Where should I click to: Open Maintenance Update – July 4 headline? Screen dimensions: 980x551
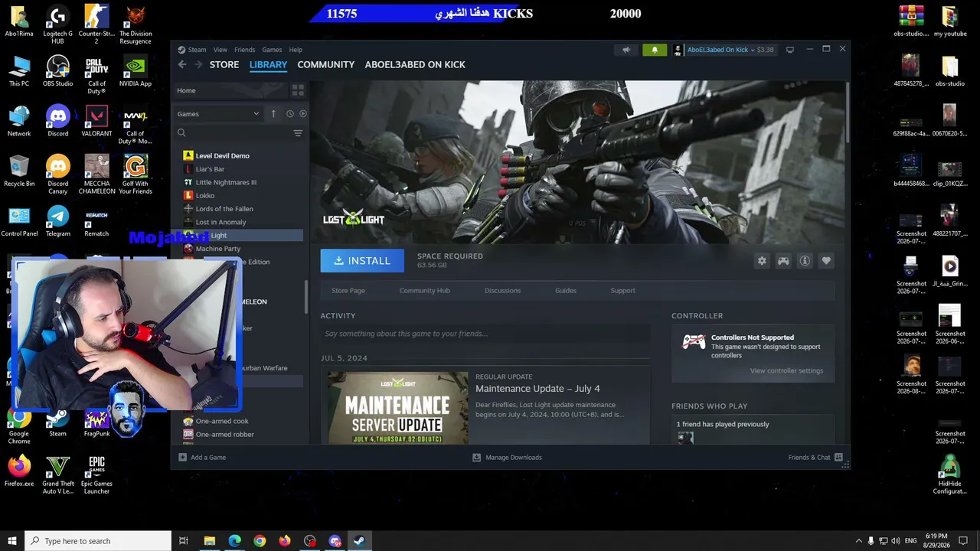coord(537,389)
